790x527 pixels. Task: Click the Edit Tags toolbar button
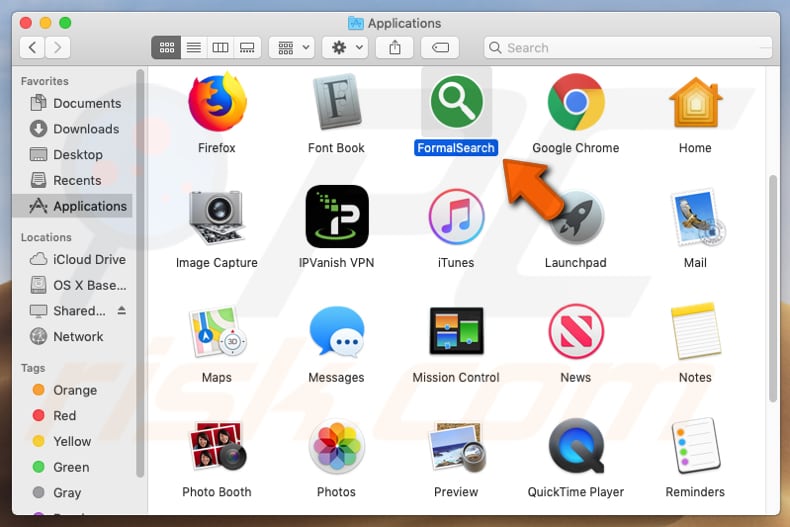(440, 48)
